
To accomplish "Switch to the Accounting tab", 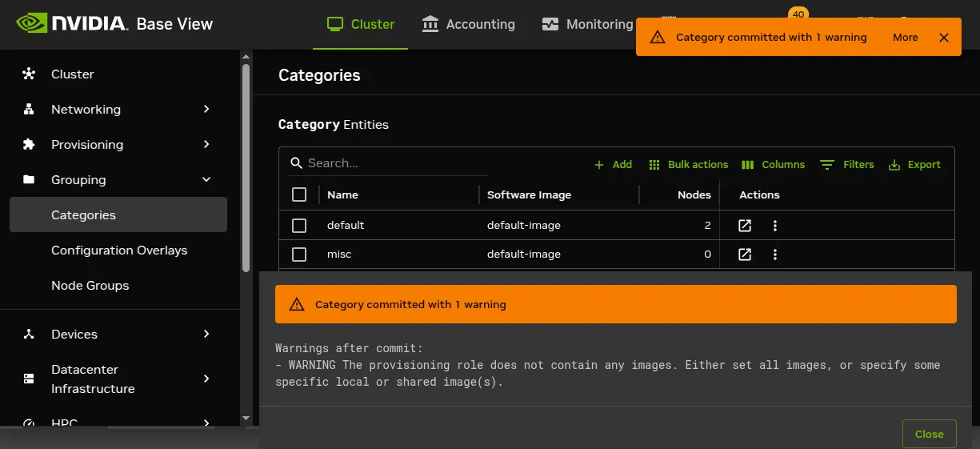I will point(468,24).
